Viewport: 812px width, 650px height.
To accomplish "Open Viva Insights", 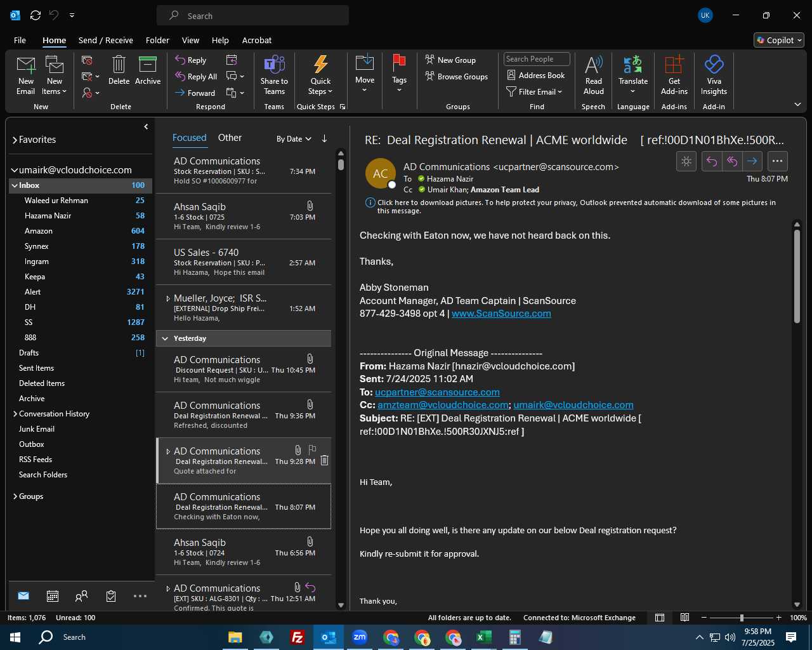I will pyautogui.click(x=714, y=76).
